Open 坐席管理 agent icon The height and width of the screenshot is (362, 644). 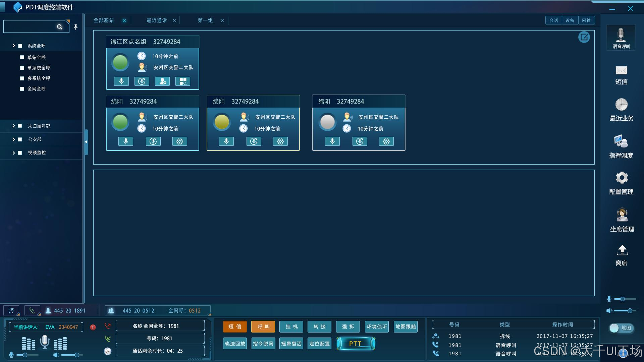click(622, 215)
